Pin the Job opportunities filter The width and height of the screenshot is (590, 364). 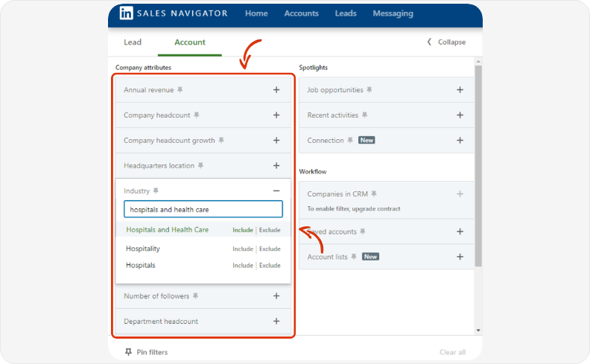[369, 89]
